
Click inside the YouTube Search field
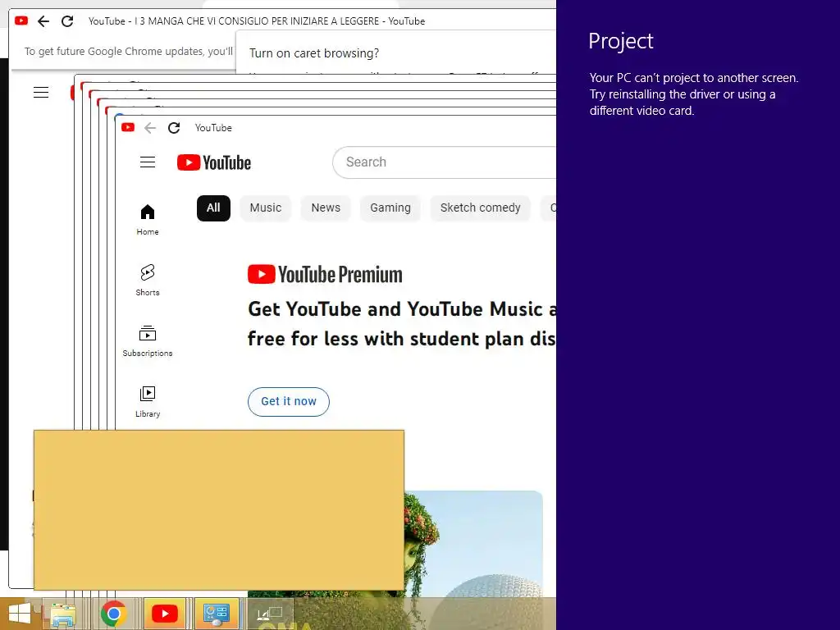pyautogui.click(x=445, y=162)
